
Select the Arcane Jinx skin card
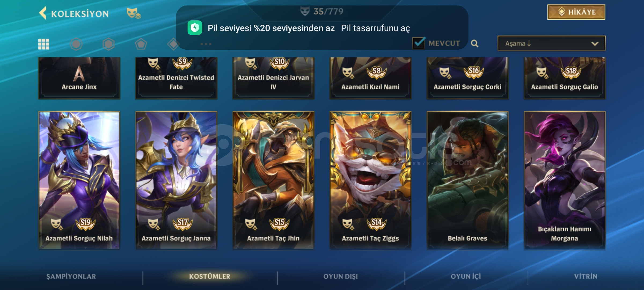pyautogui.click(x=79, y=78)
